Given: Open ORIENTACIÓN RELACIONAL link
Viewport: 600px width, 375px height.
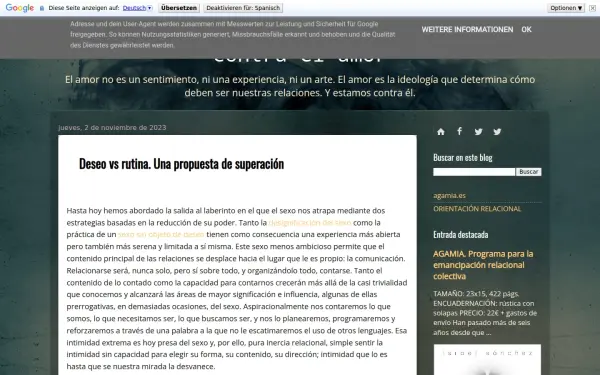Looking at the screenshot, I should [x=477, y=209].
